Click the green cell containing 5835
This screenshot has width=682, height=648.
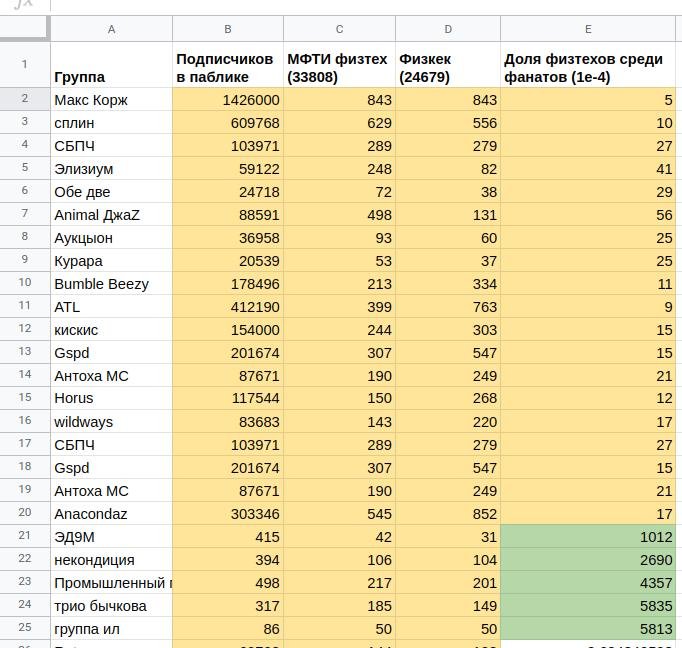click(588, 606)
